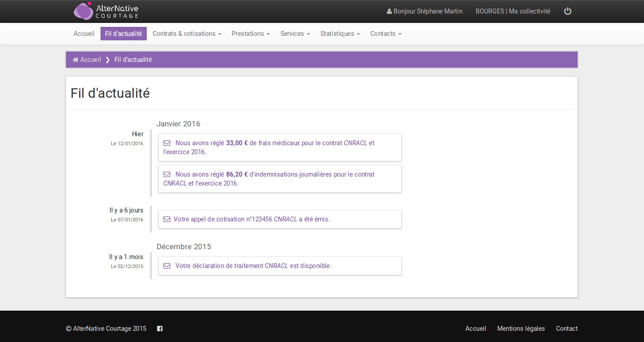Viewport: 644px width, 342px height.
Task: Click the Contact link in footer
Action: (x=566, y=329)
